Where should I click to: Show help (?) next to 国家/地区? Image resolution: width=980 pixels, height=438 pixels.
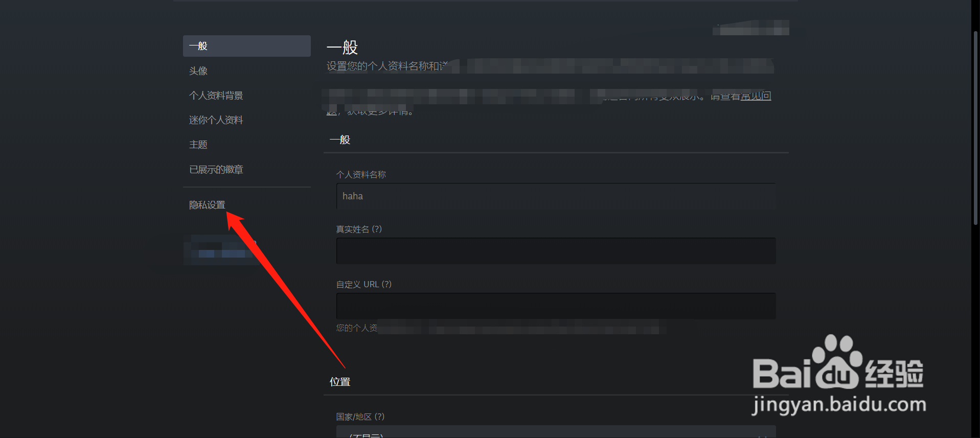click(x=379, y=417)
